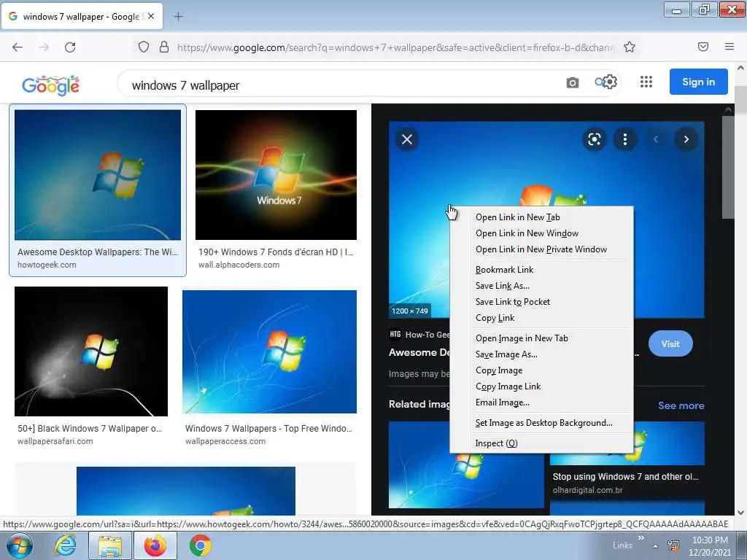Image resolution: width=747 pixels, height=560 pixels.
Task: Open a new tab with the plus button
Action: click(x=178, y=17)
